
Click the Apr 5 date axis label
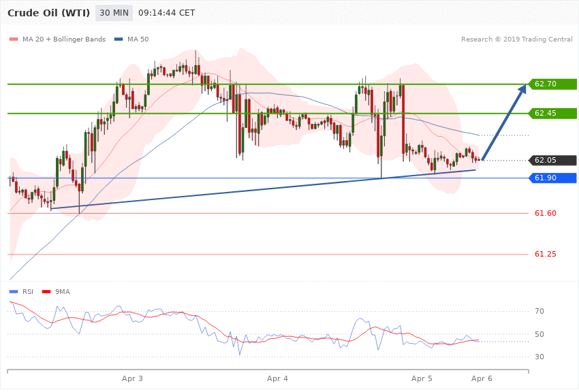(x=422, y=379)
